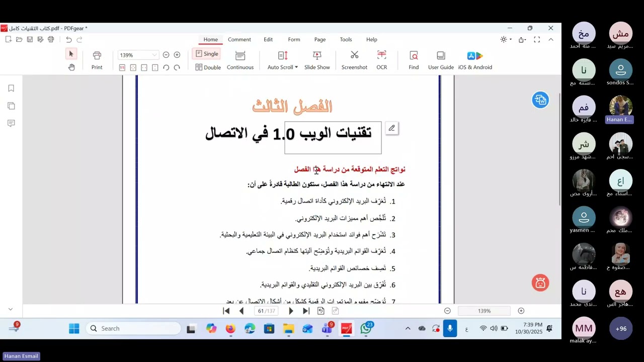Viewport: 644px width, 362px height.
Task: Open iOS & Android app link
Action: [x=475, y=60]
